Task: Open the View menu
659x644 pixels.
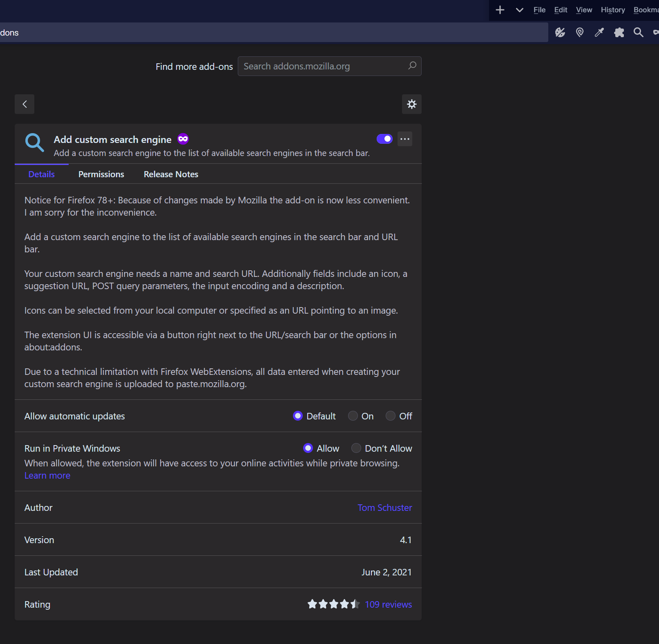Action: [584, 10]
